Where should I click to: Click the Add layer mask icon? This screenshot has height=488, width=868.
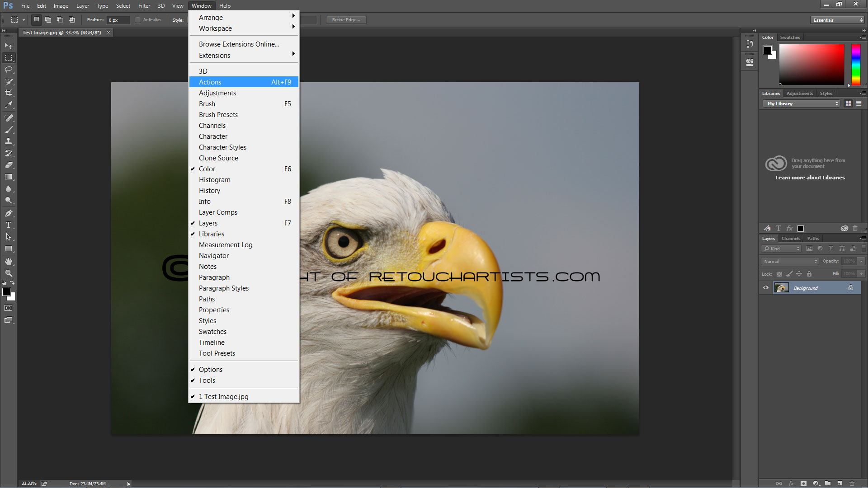(x=803, y=483)
